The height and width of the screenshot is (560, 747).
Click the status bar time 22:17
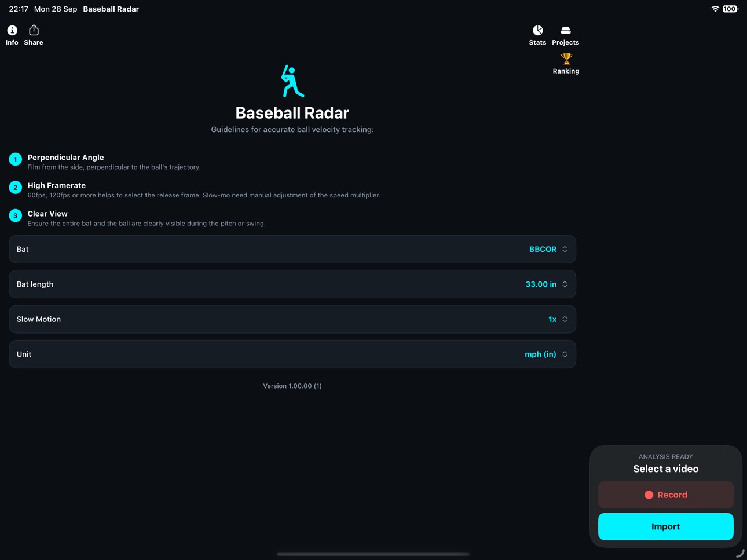[19, 9]
